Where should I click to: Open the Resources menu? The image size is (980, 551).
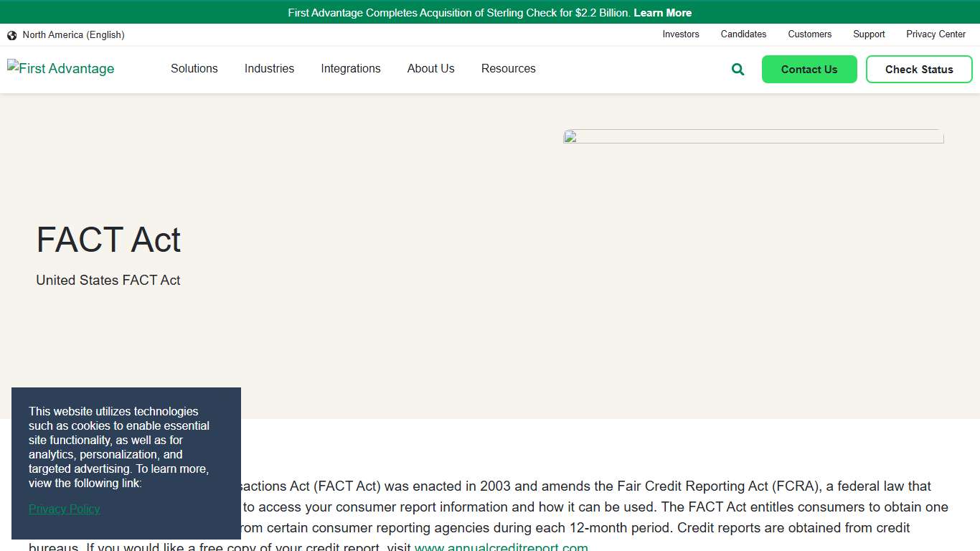(508, 69)
